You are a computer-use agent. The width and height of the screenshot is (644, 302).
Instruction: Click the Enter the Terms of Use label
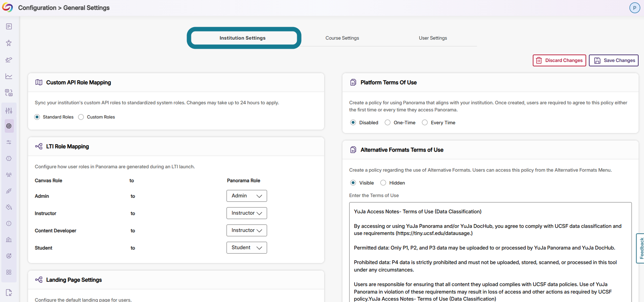[x=374, y=195]
